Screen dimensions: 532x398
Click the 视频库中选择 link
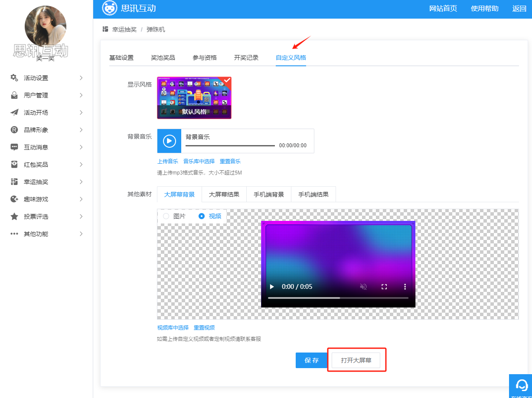pyautogui.click(x=173, y=328)
